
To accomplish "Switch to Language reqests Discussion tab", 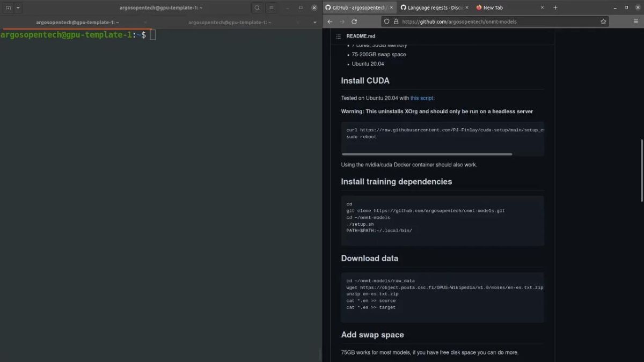I will [435, 8].
